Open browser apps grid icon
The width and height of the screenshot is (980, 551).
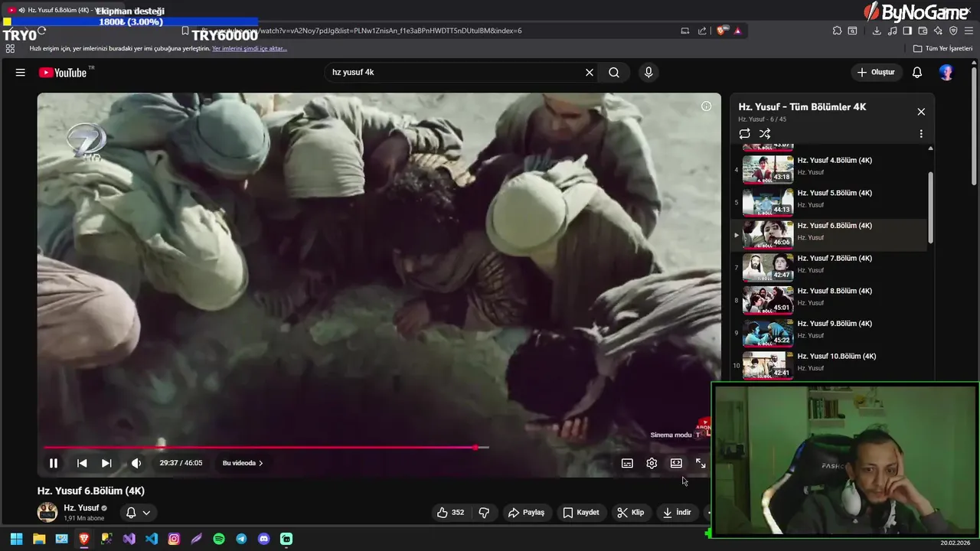click(x=10, y=48)
